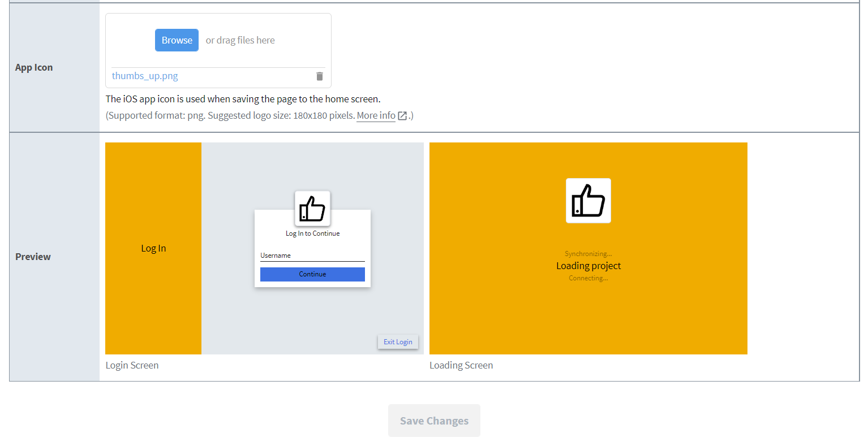Click the Username field in the login preview
This screenshot has height=446, width=868.
click(x=312, y=256)
